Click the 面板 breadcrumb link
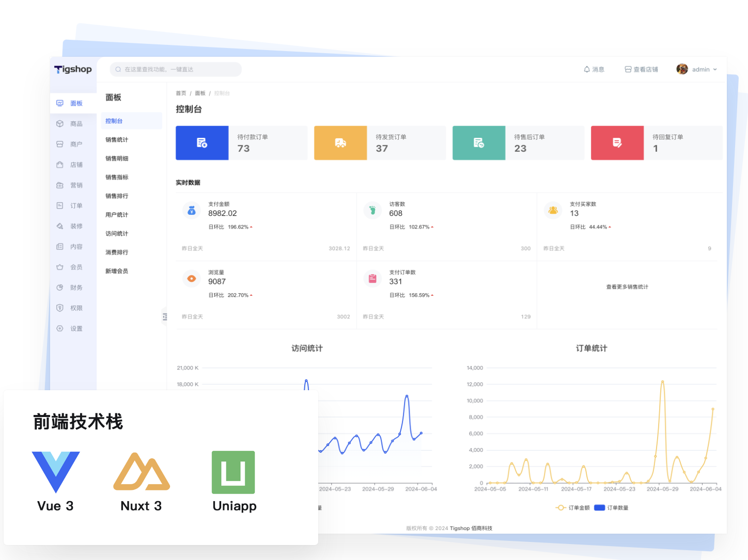This screenshot has width=748, height=560. click(x=200, y=93)
